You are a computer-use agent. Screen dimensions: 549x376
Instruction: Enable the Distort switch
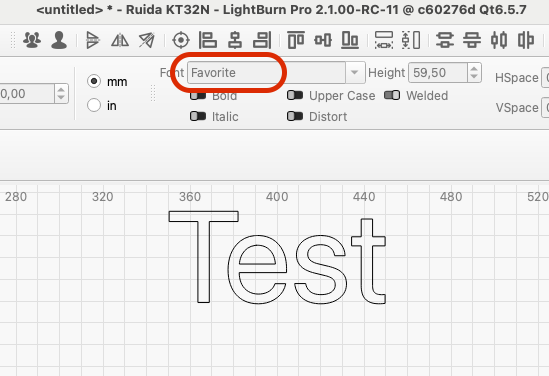tap(295, 116)
